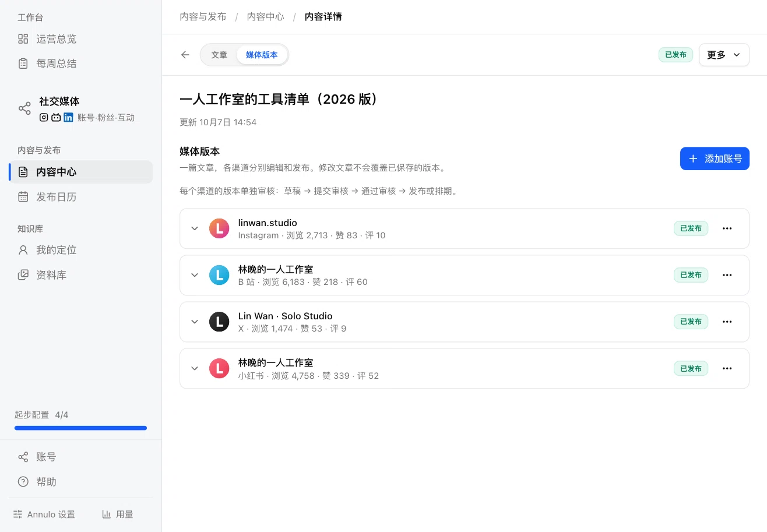The image size is (767, 532).
Task: Go to 发布日历 in the sidebar
Action: coord(80,197)
